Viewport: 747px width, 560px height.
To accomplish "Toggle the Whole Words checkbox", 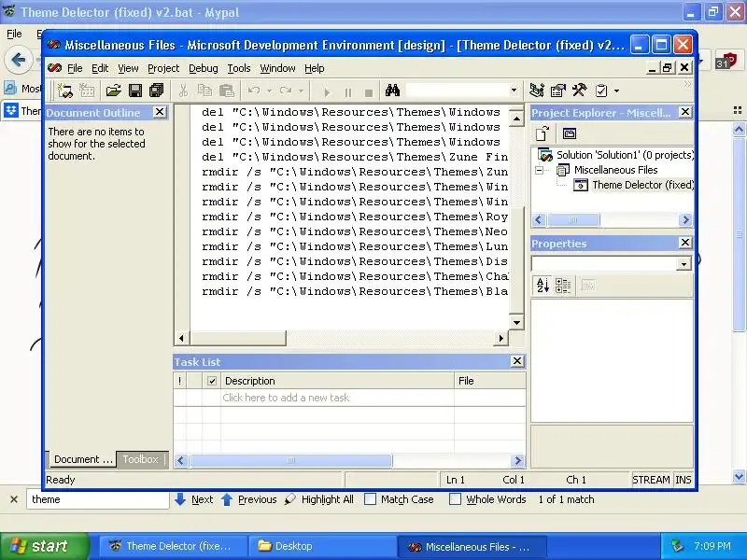I will pyautogui.click(x=455, y=499).
